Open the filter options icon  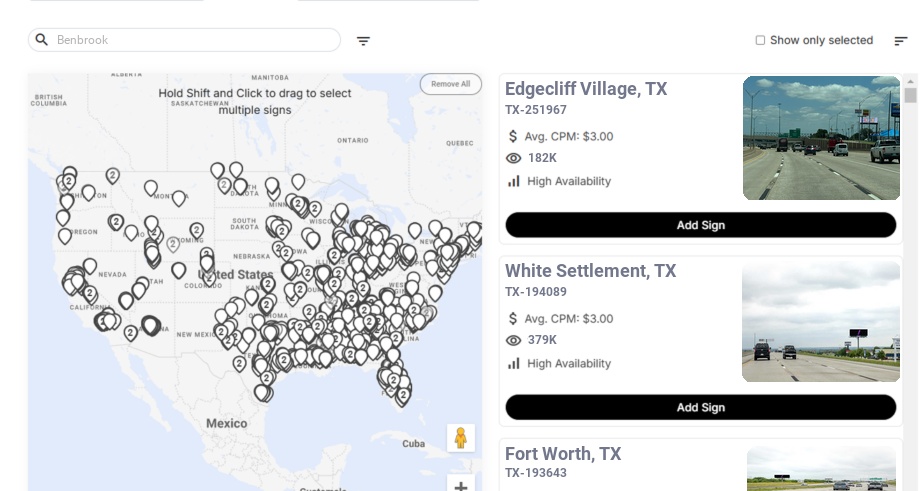(363, 41)
